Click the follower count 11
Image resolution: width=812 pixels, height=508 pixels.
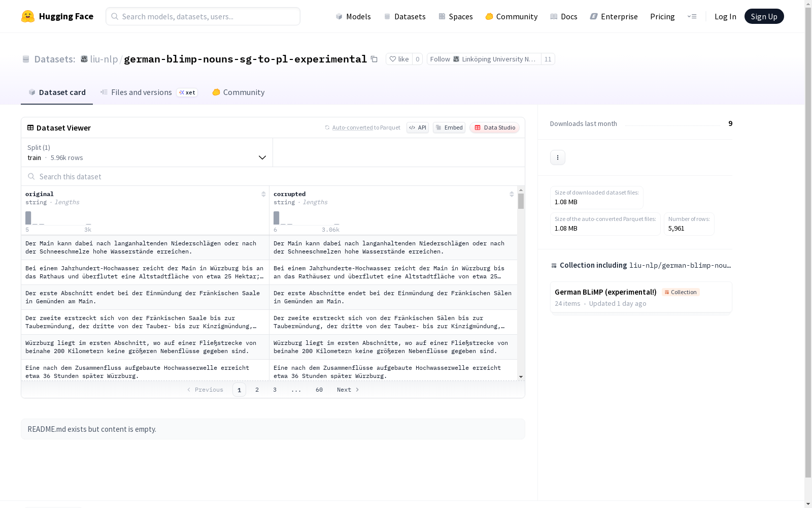tap(548, 59)
